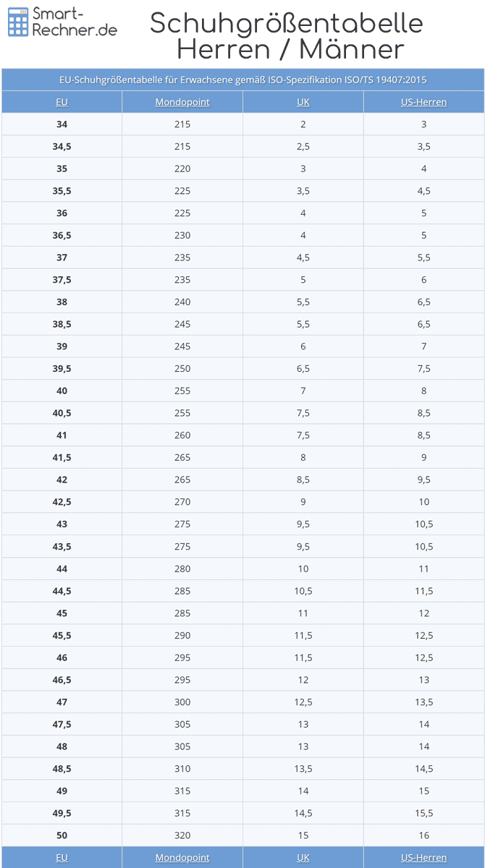Select US-Herren value 16 cell

click(423, 835)
